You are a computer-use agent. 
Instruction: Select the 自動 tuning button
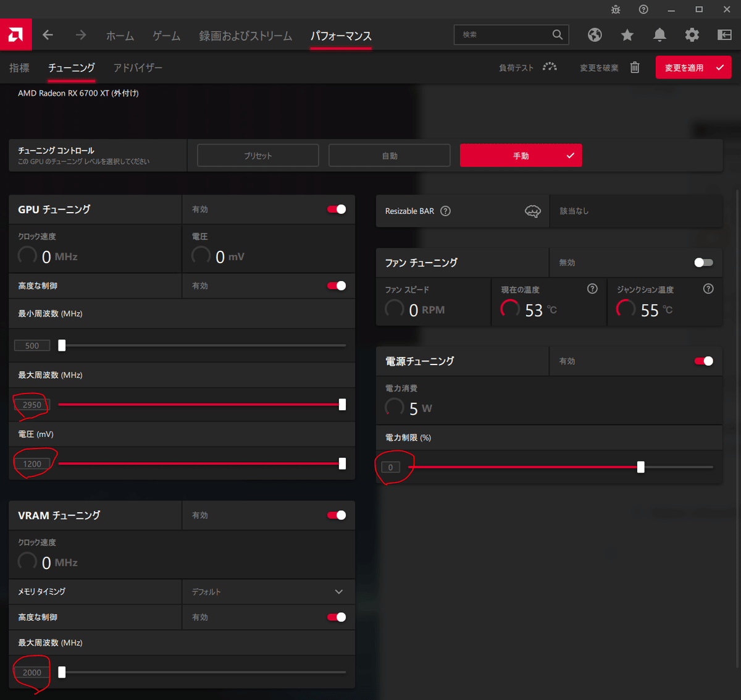coord(390,156)
